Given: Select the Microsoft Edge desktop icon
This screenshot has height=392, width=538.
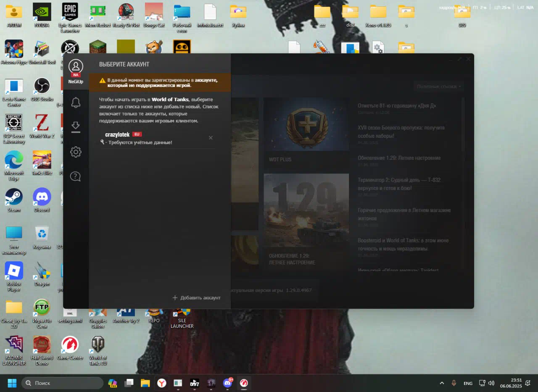Looking at the screenshot, I should (x=14, y=166).
